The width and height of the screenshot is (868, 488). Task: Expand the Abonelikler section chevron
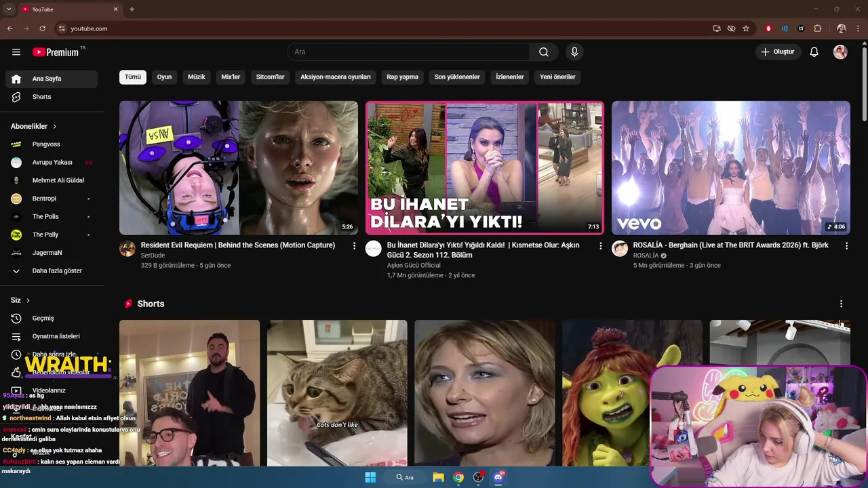(x=55, y=127)
